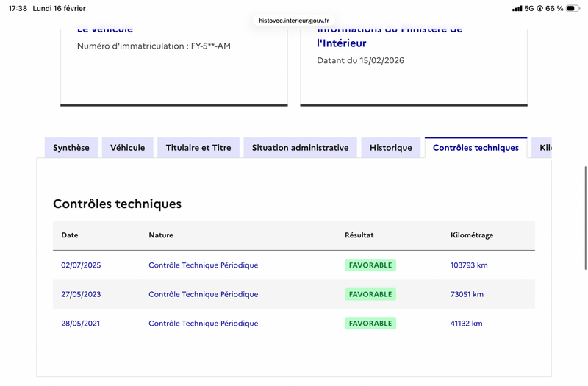588x386 pixels.
Task: Tap the battery icon in status bar
Action: (x=576, y=9)
